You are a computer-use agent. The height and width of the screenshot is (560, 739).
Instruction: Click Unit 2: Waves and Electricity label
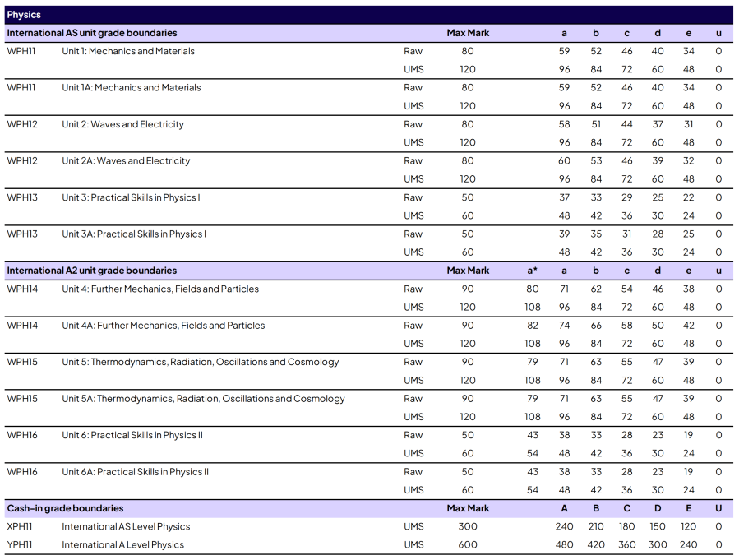122,125
